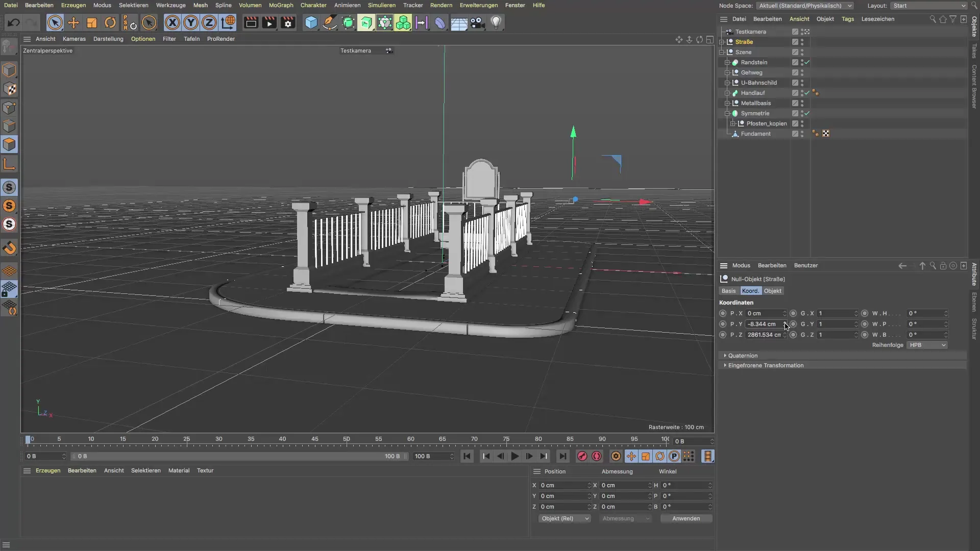Toggle the Y axis lock
Image resolution: width=980 pixels, height=551 pixels.
pyautogui.click(x=191, y=23)
